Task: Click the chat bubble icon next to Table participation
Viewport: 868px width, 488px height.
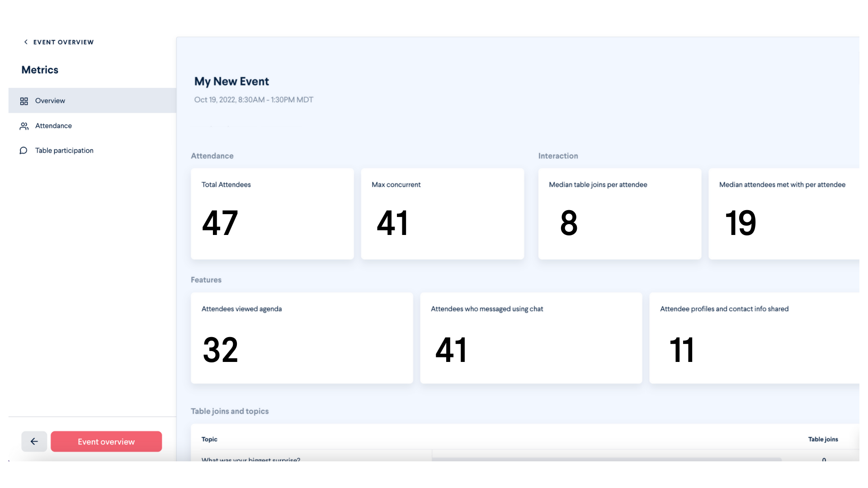Action: coord(24,150)
